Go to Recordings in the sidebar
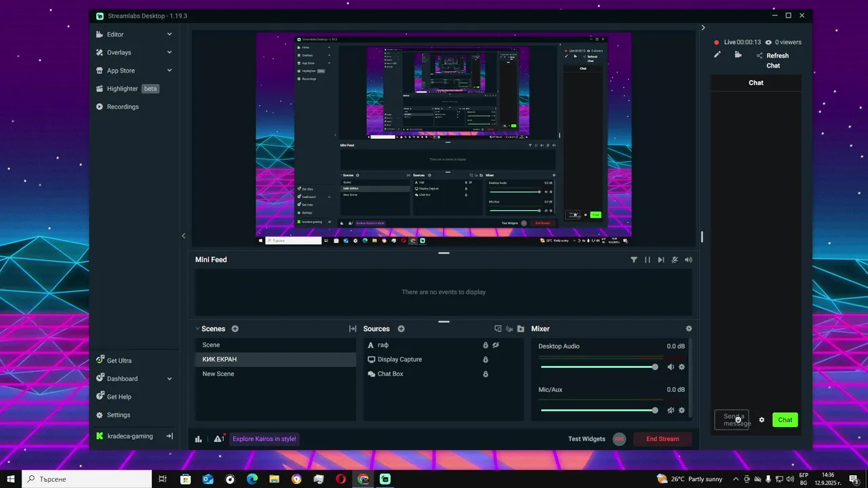The image size is (868, 488). [x=122, y=106]
